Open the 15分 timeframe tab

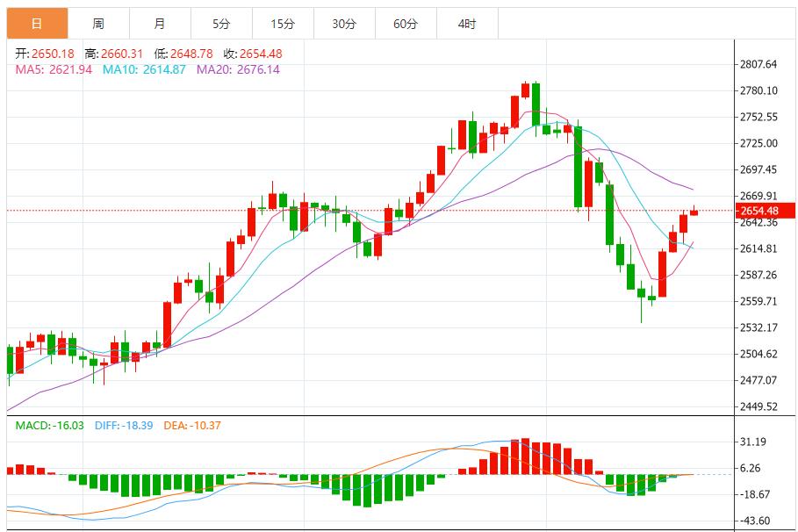pyautogui.click(x=282, y=24)
